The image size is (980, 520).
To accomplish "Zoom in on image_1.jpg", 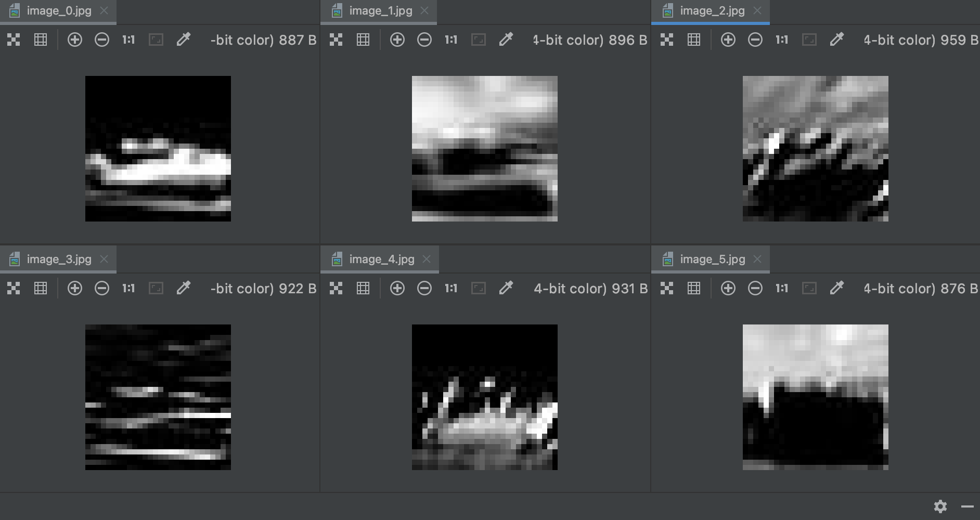I will [397, 40].
